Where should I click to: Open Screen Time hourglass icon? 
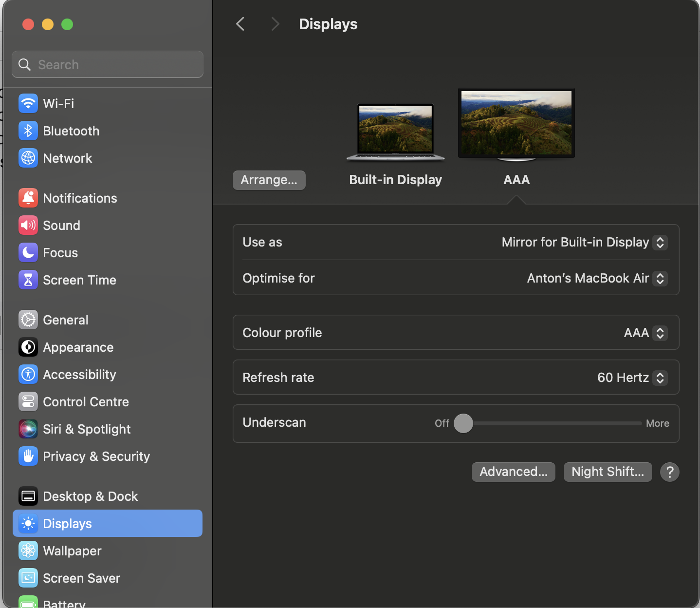tap(28, 280)
